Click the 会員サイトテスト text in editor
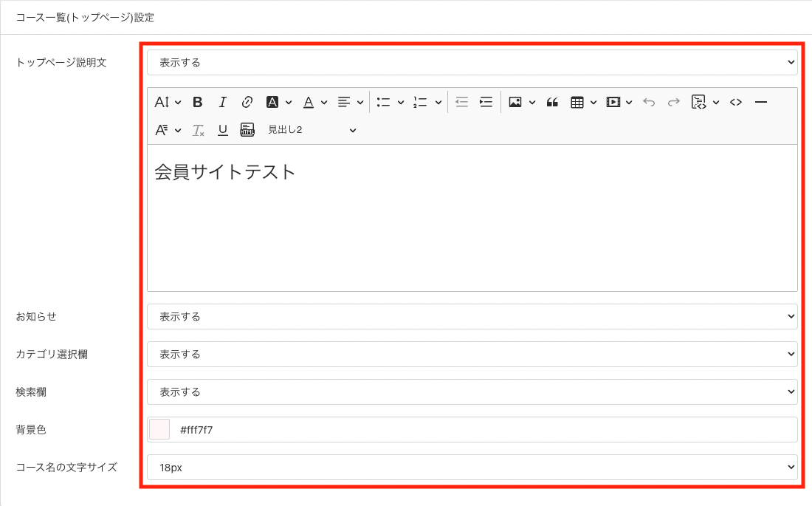 coord(225,172)
